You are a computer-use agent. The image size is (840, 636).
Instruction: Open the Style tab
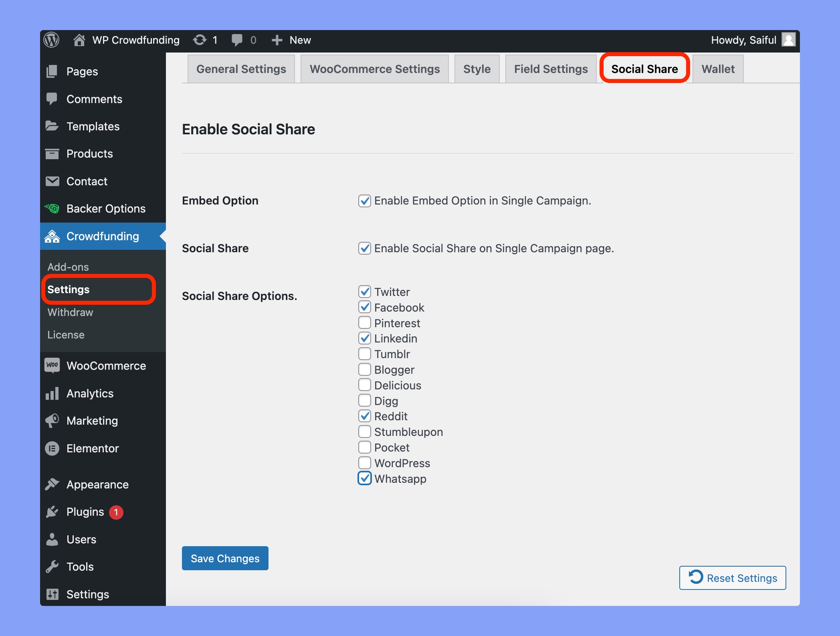click(x=477, y=69)
